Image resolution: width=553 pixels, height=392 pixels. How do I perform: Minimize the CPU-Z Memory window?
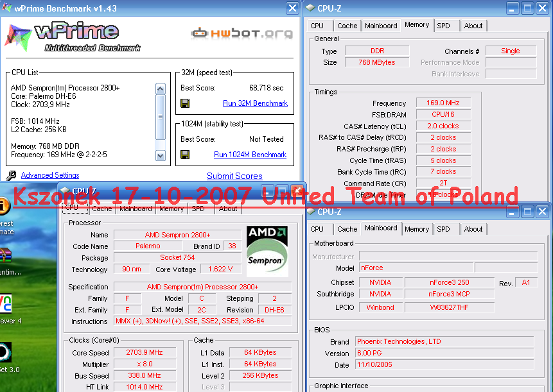click(513, 8)
